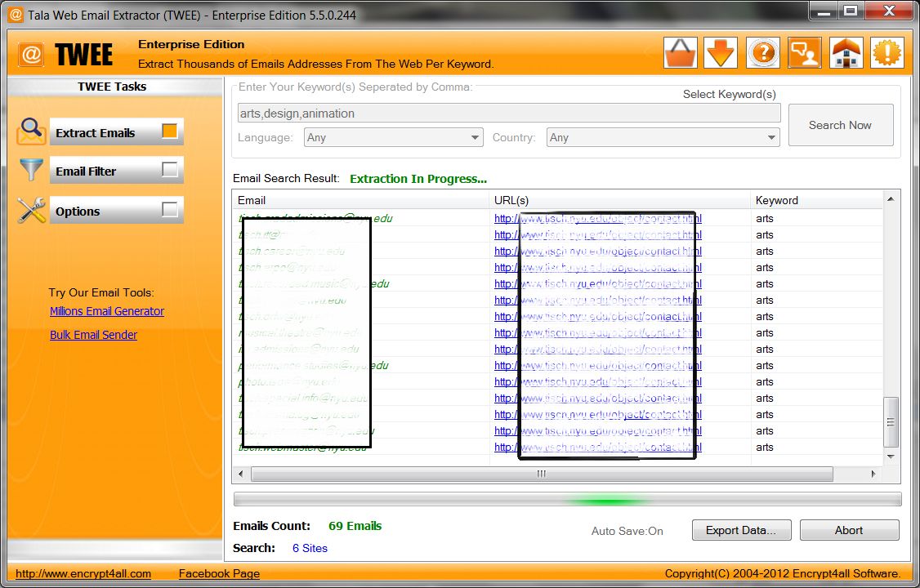Viewport: 920px width, 588px height.
Task: Click the support chat person icon
Action: tap(805, 53)
